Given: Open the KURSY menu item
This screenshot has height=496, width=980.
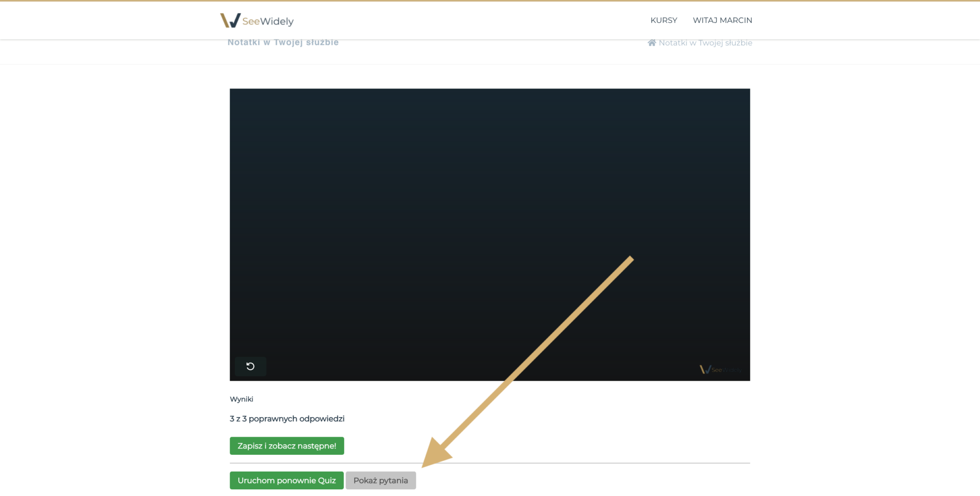Looking at the screenshot, I should 663,20.
